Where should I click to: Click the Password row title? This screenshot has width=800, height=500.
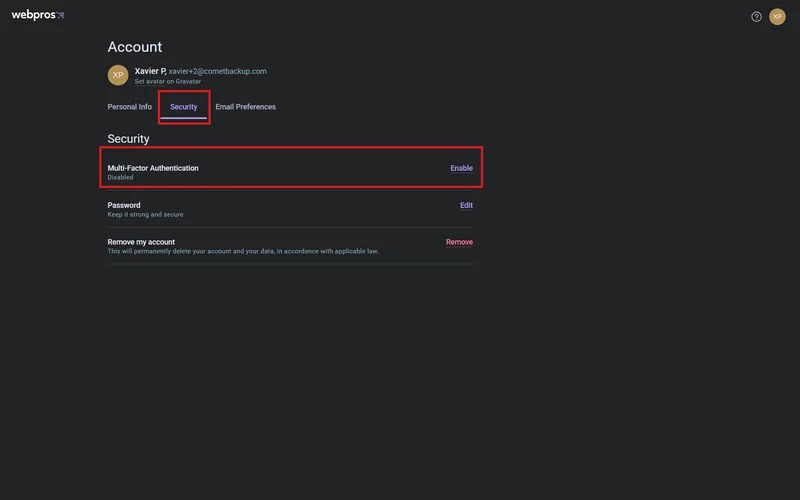tap(124, 205)
